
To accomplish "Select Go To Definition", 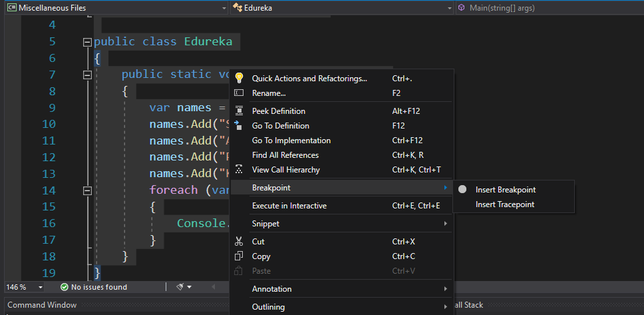I will coord(342,125).
